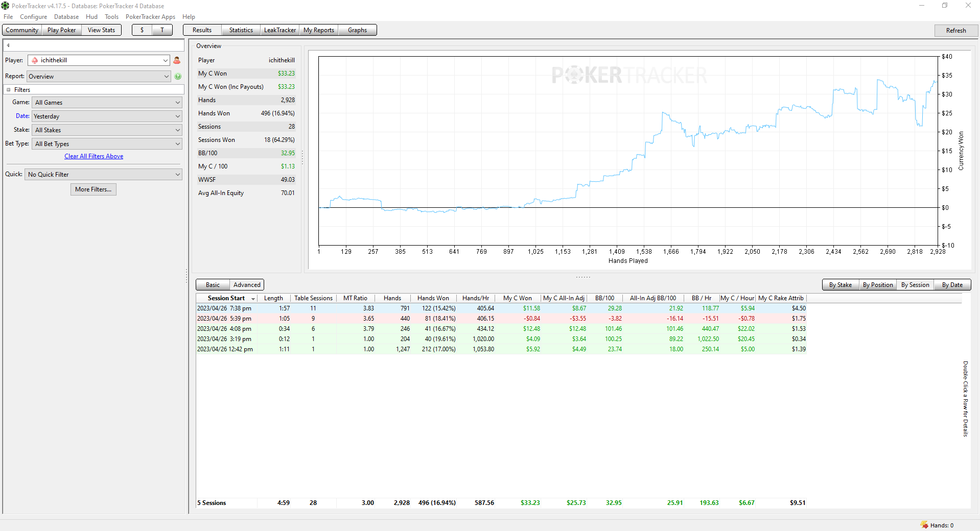This screenshot has height=531, width=980.
Task: Open the green report help icon
Action: point(178,77)
